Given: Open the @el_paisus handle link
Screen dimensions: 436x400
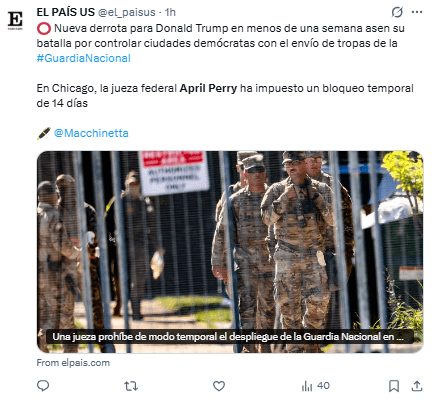Looking at the screenshot, I should click(126, 12).
